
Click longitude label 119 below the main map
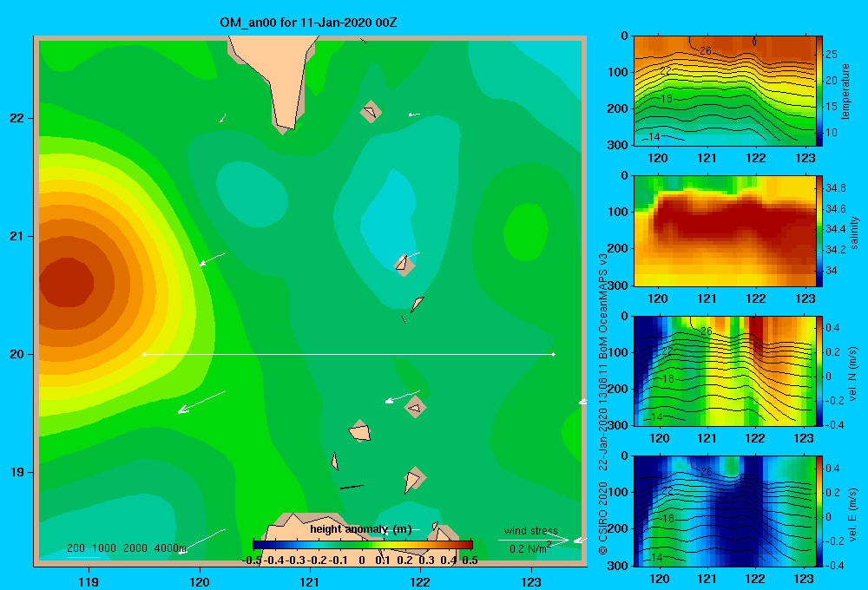click(89, 581)
